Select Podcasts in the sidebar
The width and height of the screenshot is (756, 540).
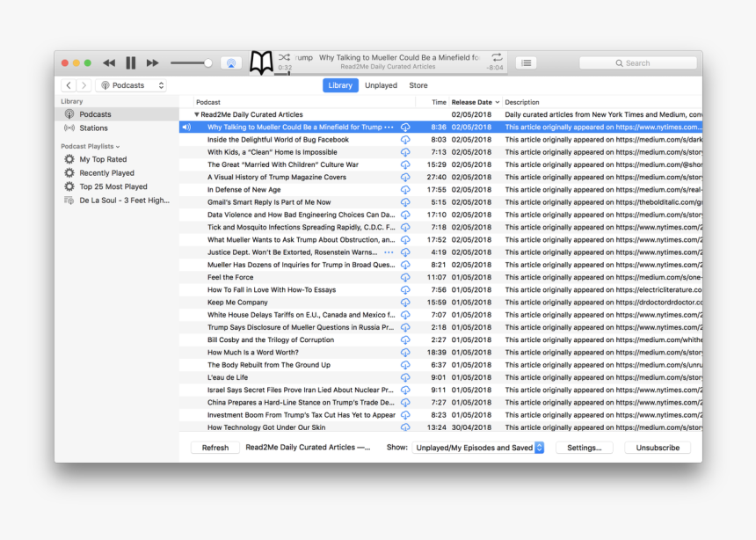tap(116, 114)
